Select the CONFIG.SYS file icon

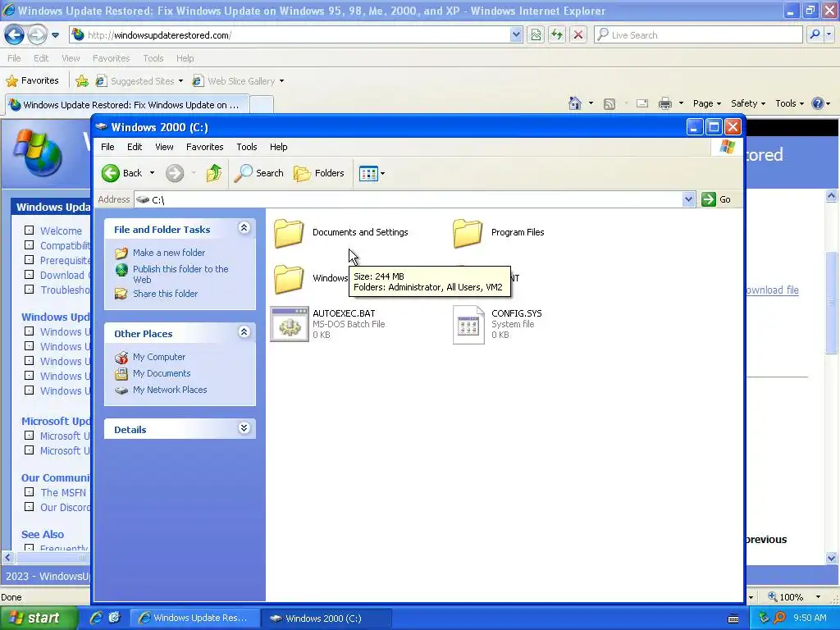coord(468,325)
